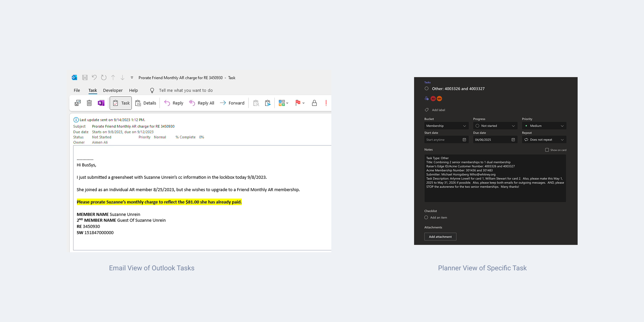
Task: Click the label tag icon in Planner
Action: pos(427,110)
